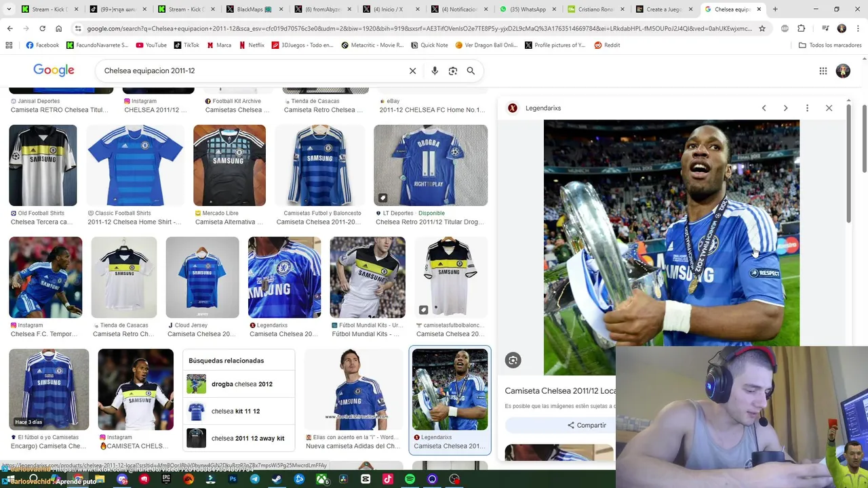Open the TikTok bookmark
The height and width of the screenshot is (488, 868).
pos(186,45)
